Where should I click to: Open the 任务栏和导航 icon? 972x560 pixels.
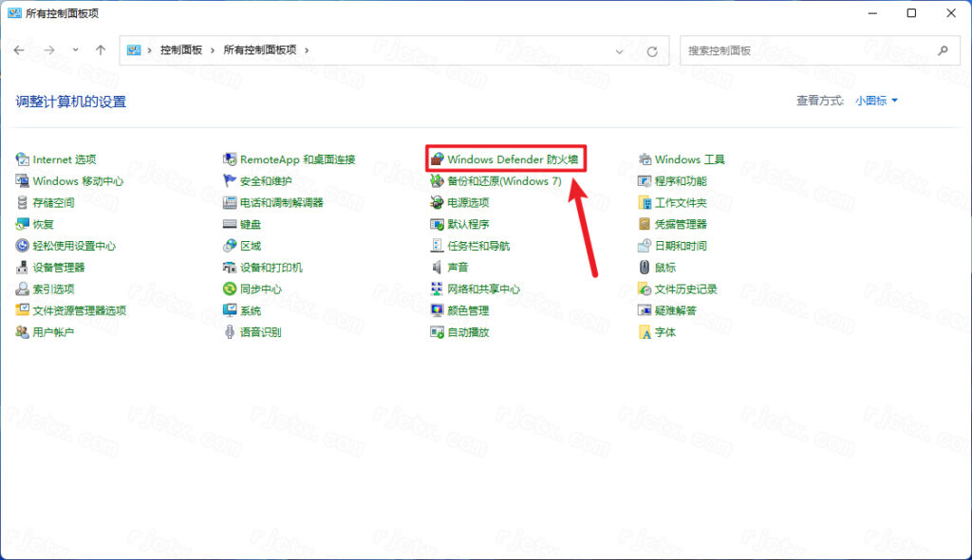pos(437,246)
